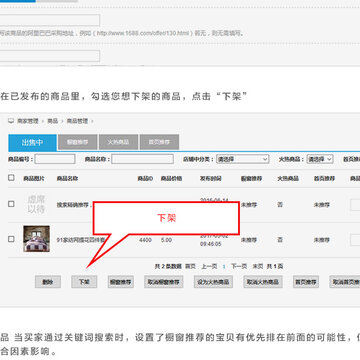The image size is (360, 360).
Task: Switch to the 火热商品 tab
Action: coord(118,142)
